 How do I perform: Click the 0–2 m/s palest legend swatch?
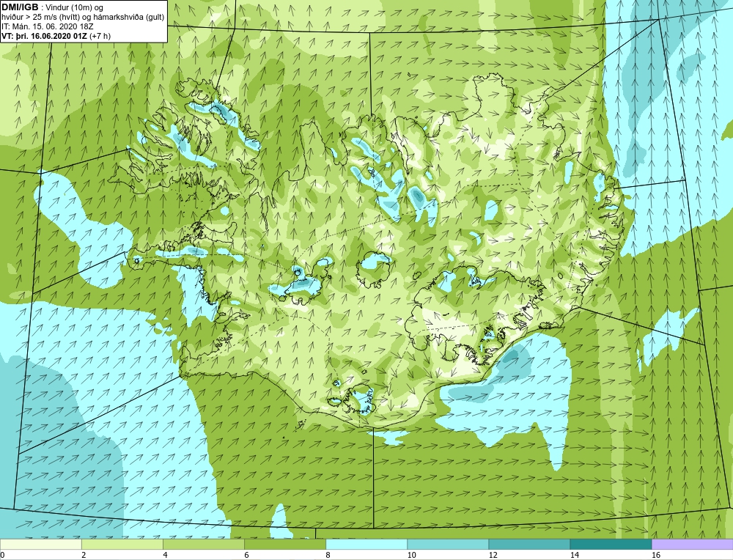coord(41,545)
